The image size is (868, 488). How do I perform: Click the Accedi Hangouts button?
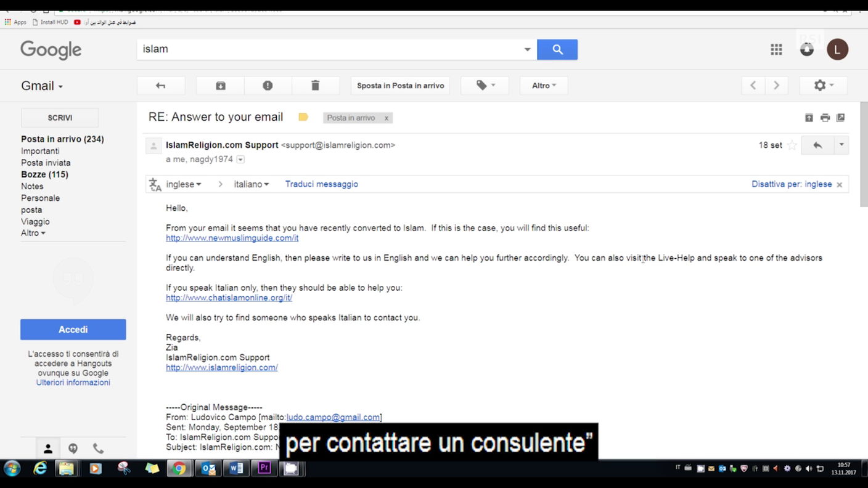tap(73, 330)
